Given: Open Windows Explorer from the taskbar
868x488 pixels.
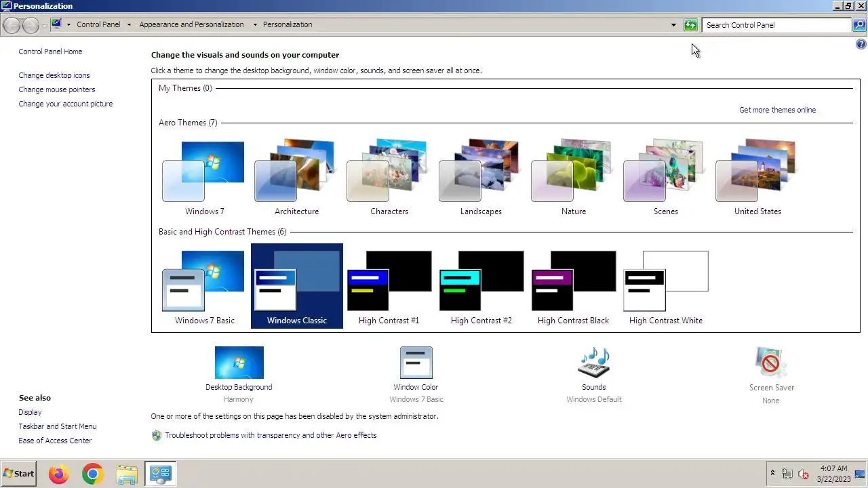Looking at the screenshot, I should click(127, 474).
